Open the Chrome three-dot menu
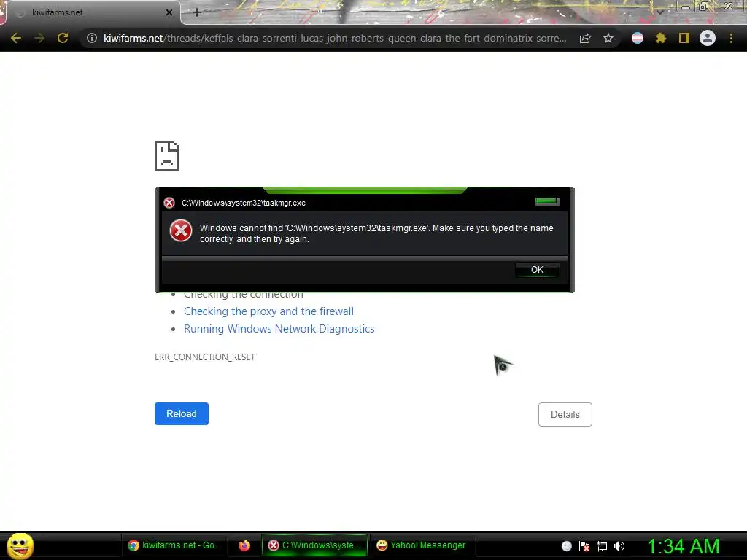 731,38
